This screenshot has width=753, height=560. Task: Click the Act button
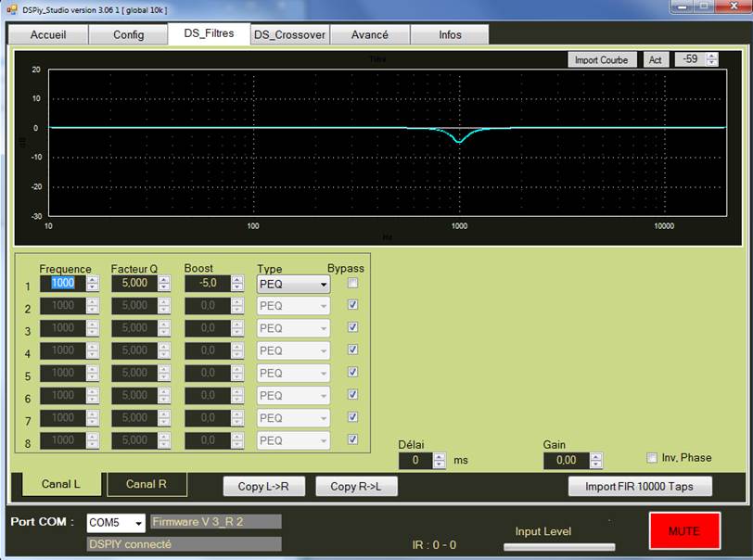coord(656,60)
